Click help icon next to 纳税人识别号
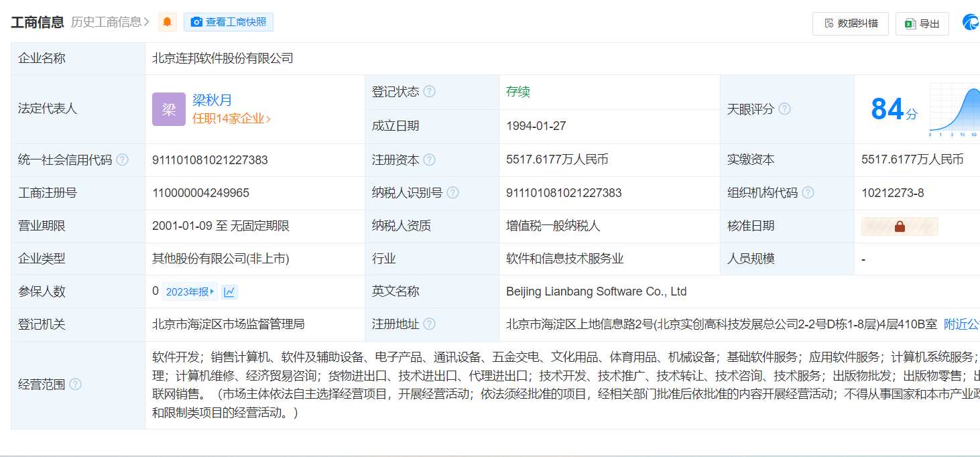Viewport: 980px width, 457px height. [x=452, y=193]
